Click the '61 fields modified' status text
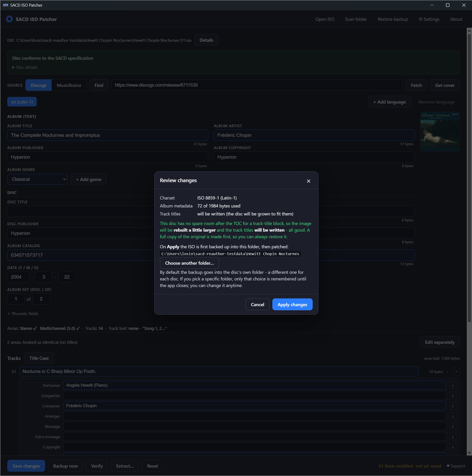This screenshot has height=476, width=472. [x=410, y=466]
